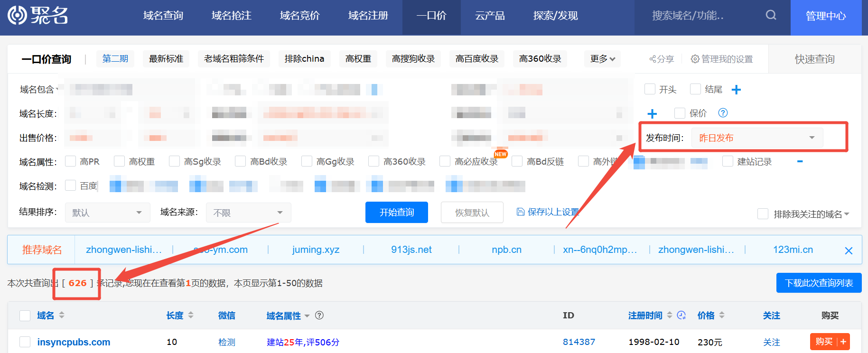Click the blue plus next to 结尾
This screenshot has width=868, height=353.
[736, 90]
